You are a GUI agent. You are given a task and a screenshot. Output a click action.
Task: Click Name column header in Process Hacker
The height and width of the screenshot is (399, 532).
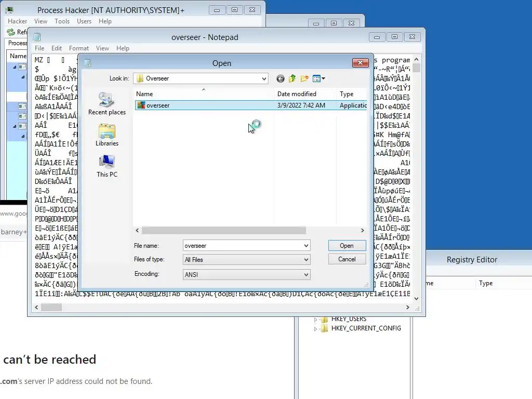coord(18,56)
